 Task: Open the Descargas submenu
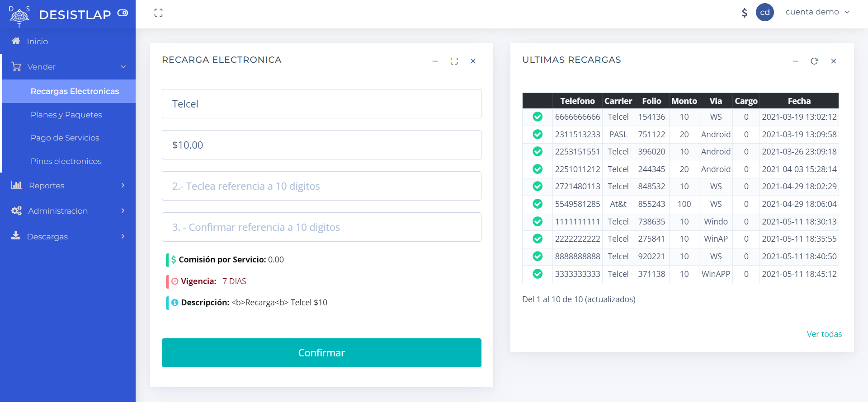(x=68, y=237)
